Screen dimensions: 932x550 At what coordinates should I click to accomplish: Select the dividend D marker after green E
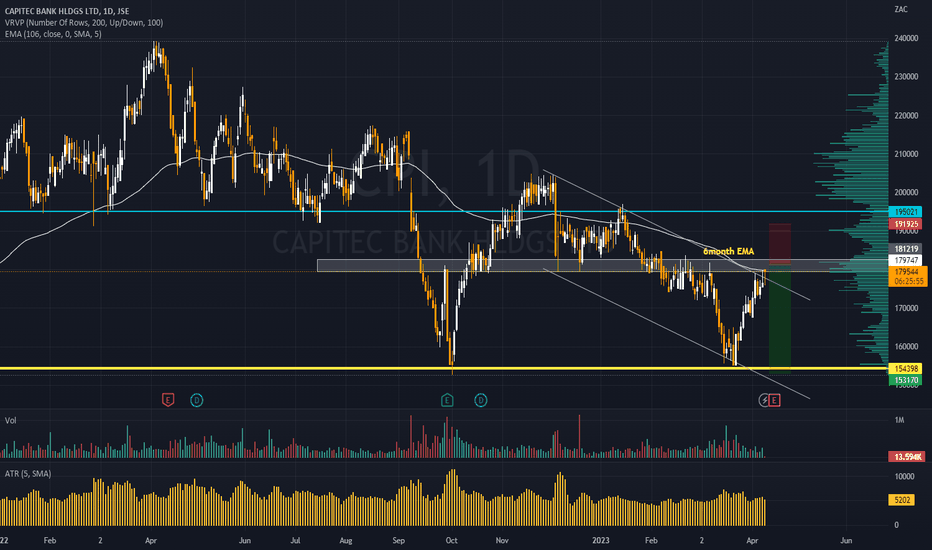coord(480,400)
